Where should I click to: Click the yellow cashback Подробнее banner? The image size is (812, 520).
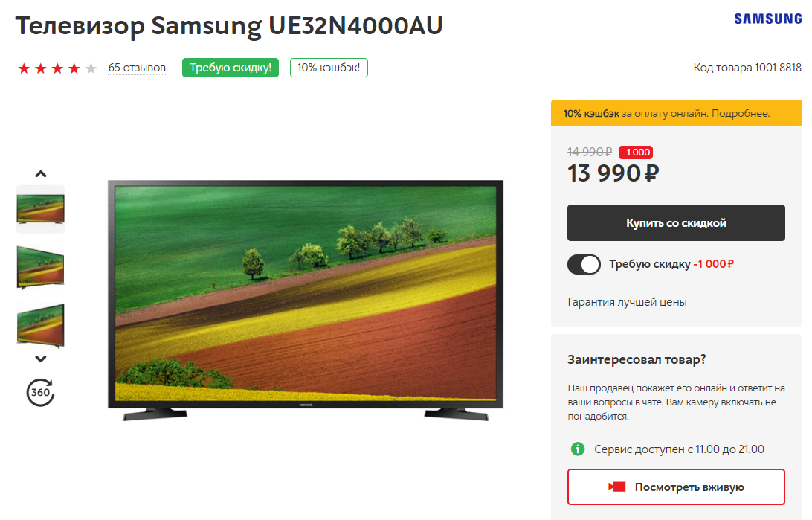tap(677, 113)
